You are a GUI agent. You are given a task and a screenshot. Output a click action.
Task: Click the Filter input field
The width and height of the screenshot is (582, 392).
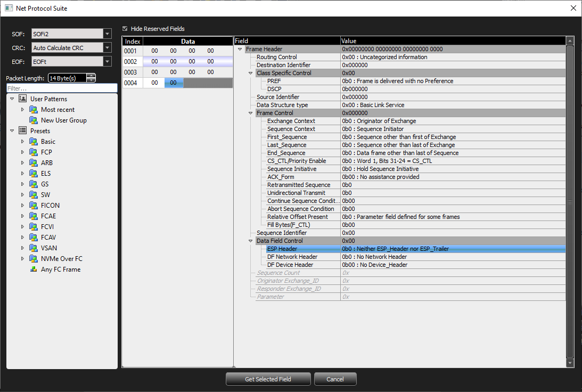pos(62,88)
